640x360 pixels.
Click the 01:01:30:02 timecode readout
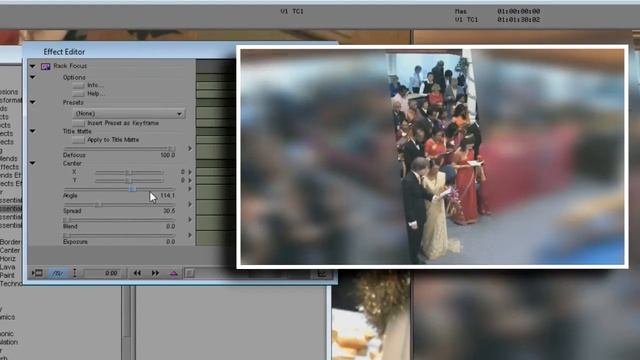(x=518, y=20)
